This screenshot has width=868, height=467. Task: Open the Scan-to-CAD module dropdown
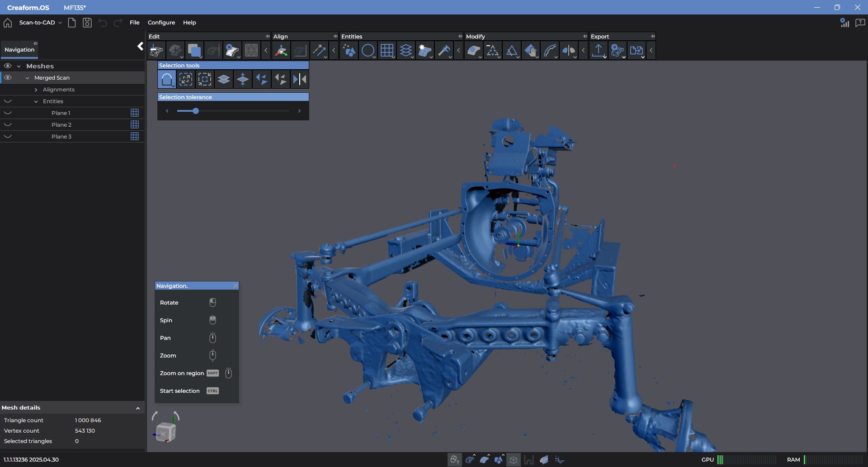click(x=41, y=23)
